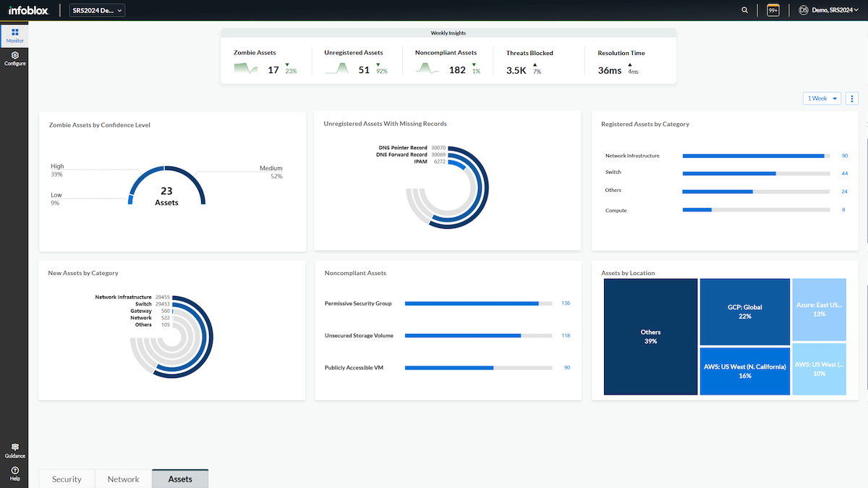Select the Assets tab
868x488 pixels.
pos(180,479)
